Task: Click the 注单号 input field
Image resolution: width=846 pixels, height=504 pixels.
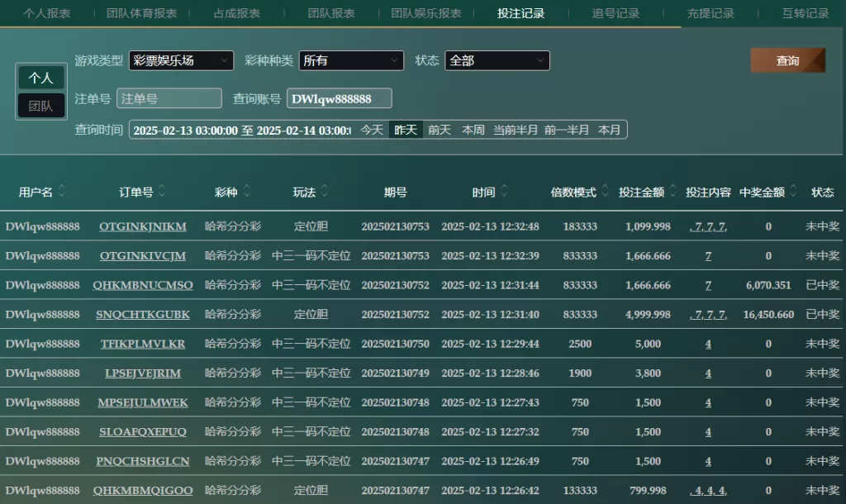Action: click(x=169, y=98)
